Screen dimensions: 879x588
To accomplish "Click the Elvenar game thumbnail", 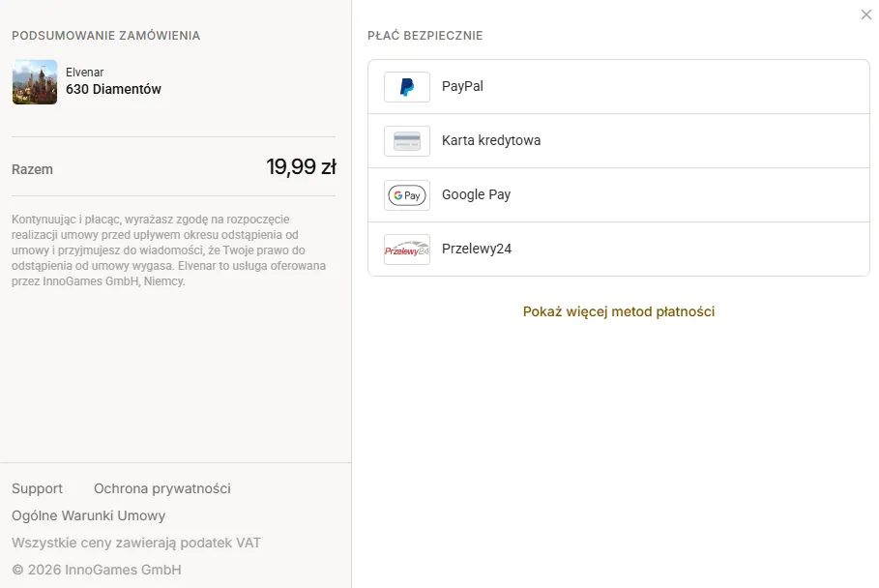I will (x=35, y=82).
